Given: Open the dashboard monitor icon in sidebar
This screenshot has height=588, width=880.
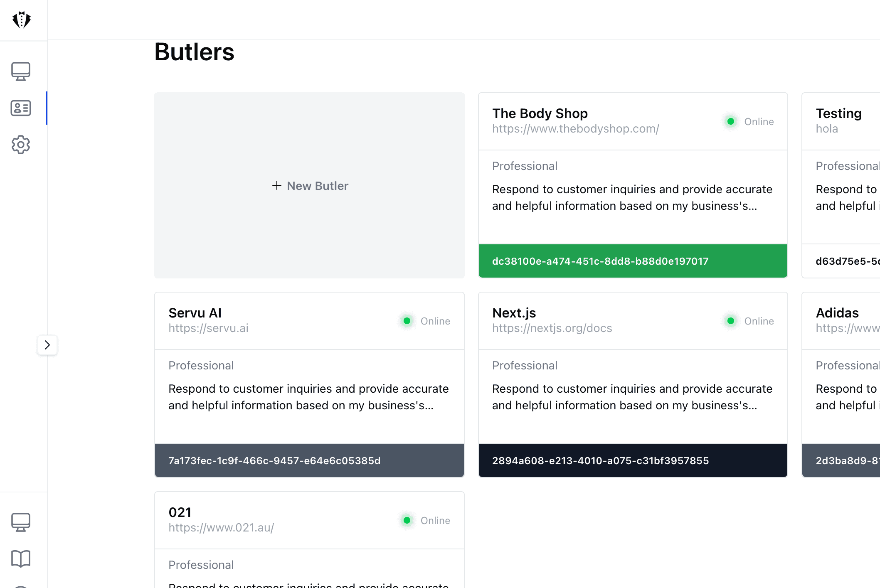Looking at the screenshot, I should coord(21,71).
